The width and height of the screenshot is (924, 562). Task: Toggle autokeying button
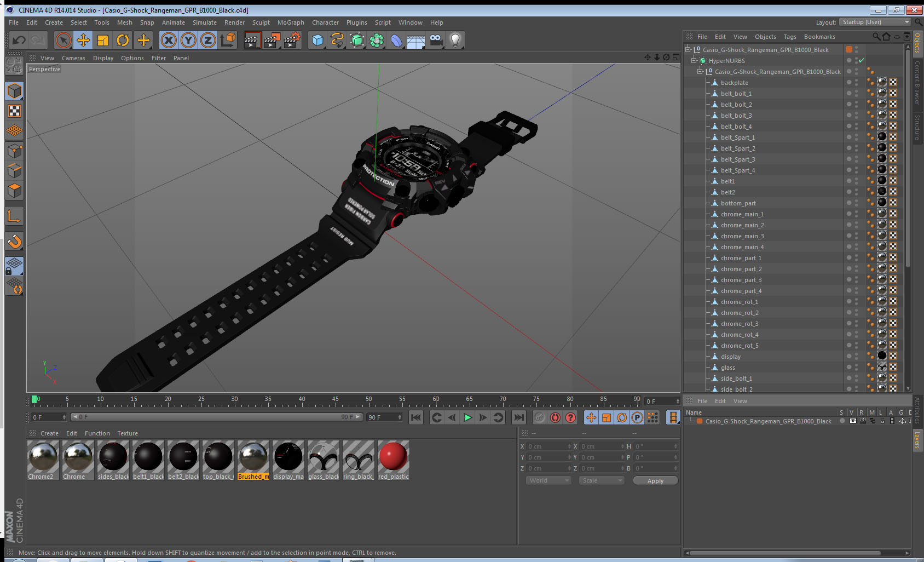point(555,417)
